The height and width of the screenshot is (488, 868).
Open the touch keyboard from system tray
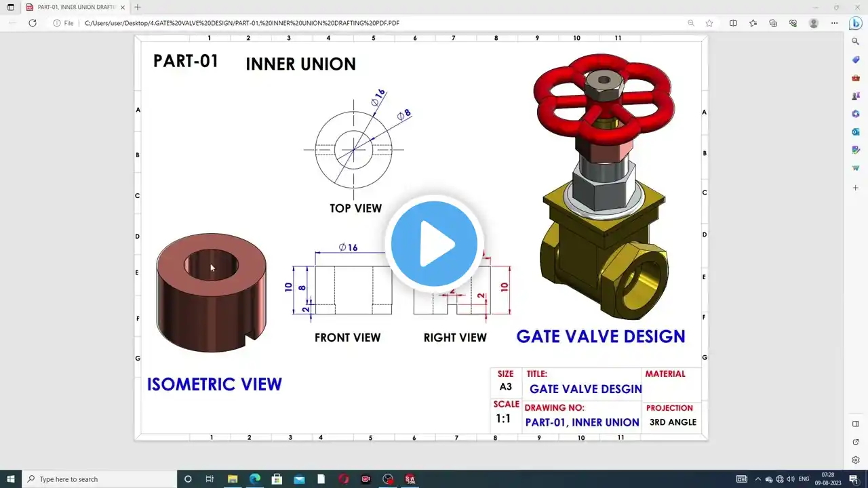742,479
